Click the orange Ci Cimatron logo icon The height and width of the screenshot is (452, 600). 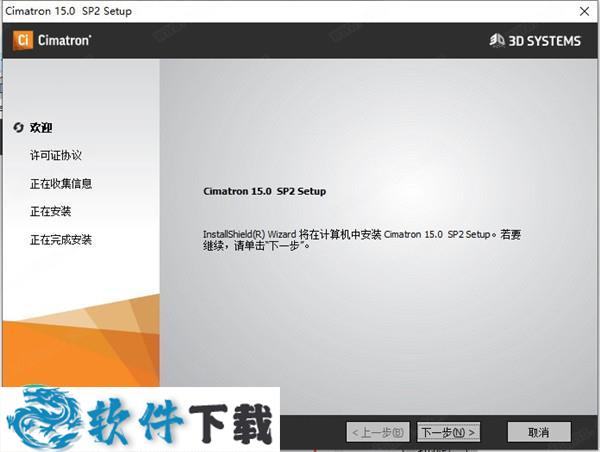click(23, 40)
